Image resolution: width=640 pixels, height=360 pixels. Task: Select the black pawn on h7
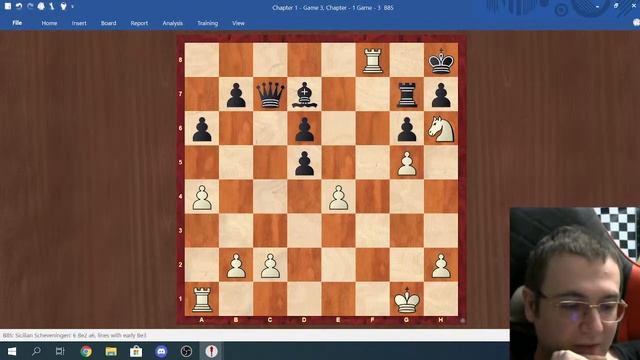point(441,94)
